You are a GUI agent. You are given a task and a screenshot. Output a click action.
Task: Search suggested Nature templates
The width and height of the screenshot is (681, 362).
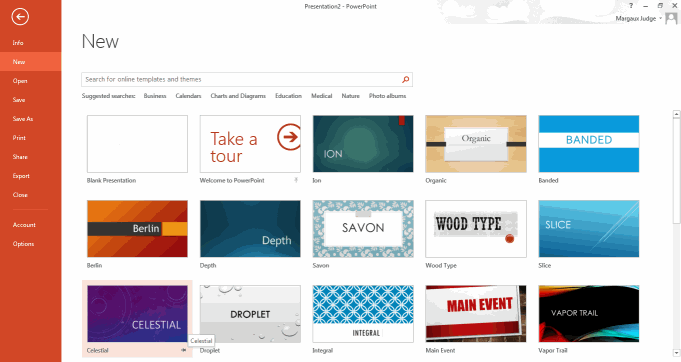pos(350,96)
